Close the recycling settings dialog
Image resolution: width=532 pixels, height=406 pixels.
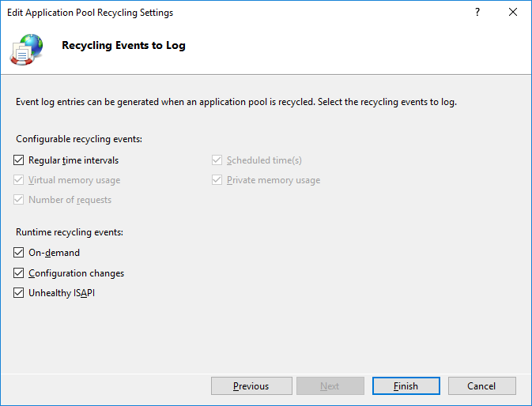click(x=513, y=12)
